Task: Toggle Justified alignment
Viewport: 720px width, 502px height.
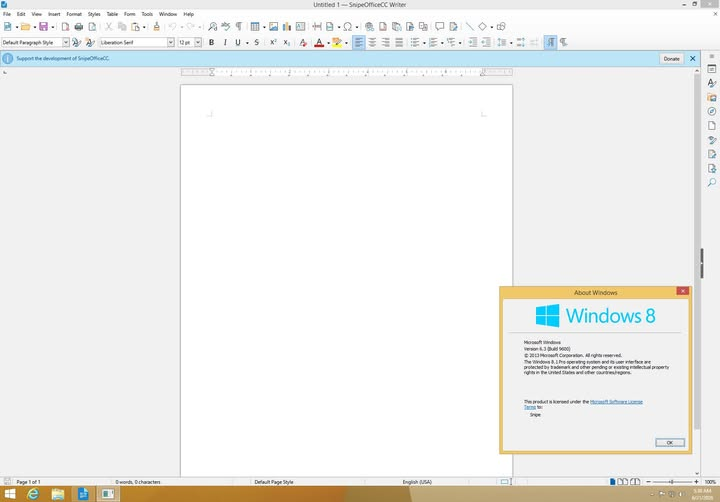Action: coord(399,42)
